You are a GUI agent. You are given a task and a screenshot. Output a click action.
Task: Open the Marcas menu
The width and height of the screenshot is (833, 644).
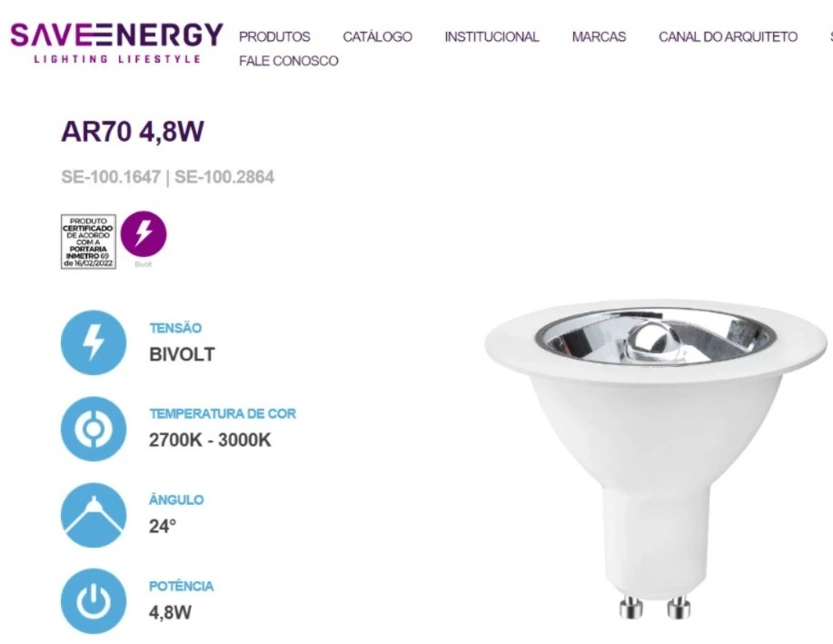599,36
